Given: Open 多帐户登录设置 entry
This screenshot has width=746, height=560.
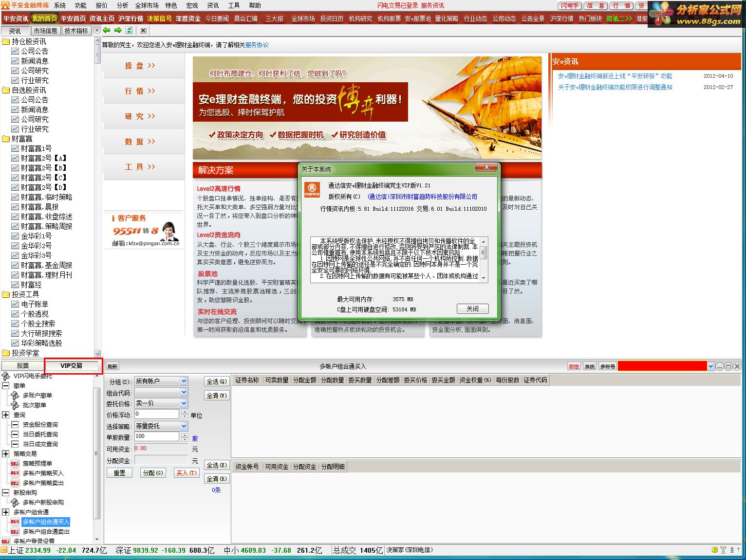Looking at the screenshot, I should pos(28,541).
